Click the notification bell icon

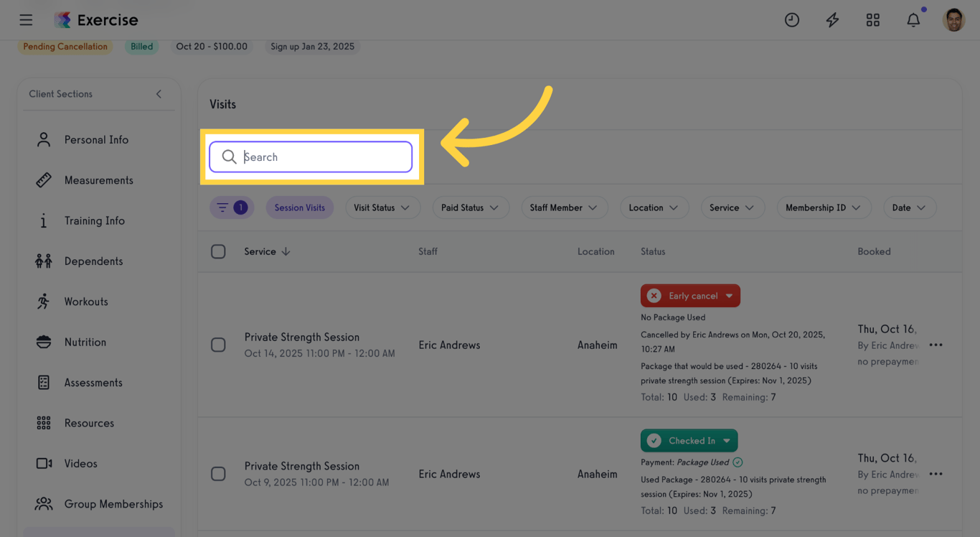[913, 19]
